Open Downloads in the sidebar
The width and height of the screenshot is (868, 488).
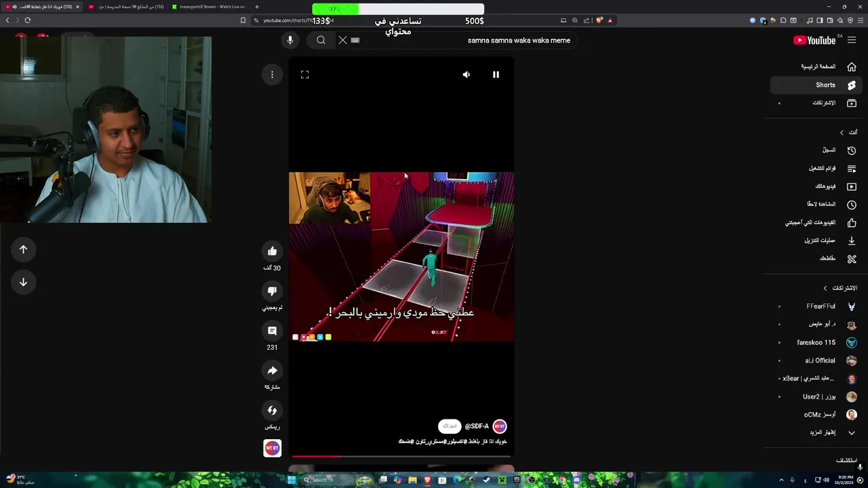click(816, 241)
